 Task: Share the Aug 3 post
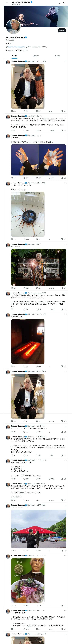pos(65,288)
